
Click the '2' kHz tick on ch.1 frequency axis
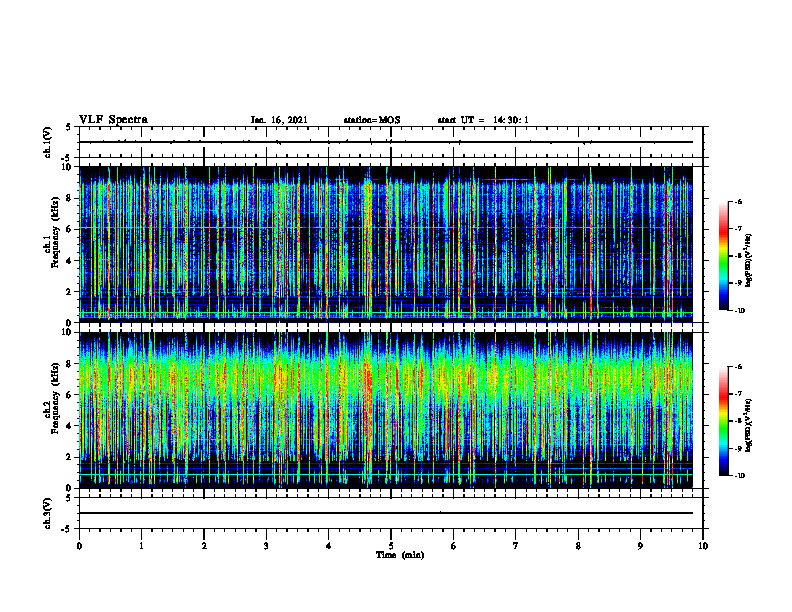[x=70, y=291]
